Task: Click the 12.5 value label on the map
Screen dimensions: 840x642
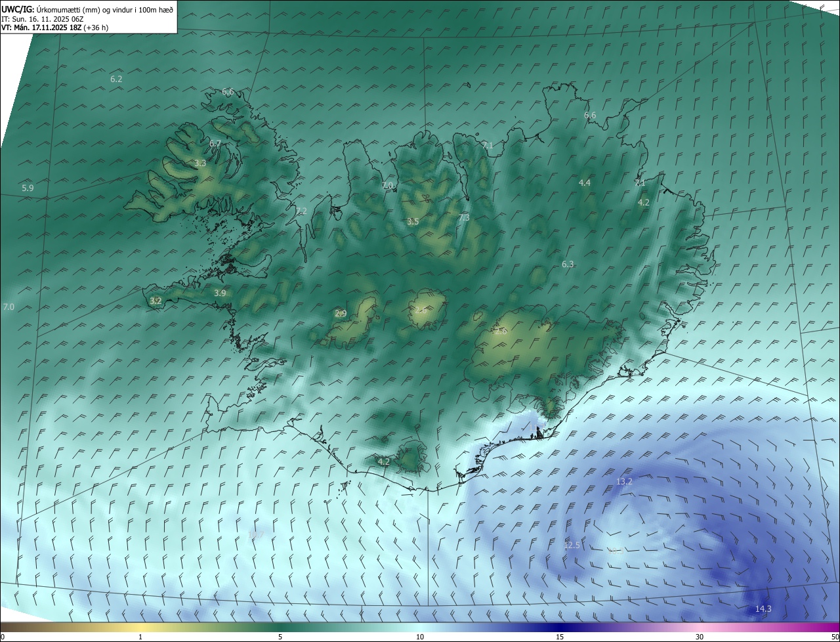Action: [x=572, y=546]
